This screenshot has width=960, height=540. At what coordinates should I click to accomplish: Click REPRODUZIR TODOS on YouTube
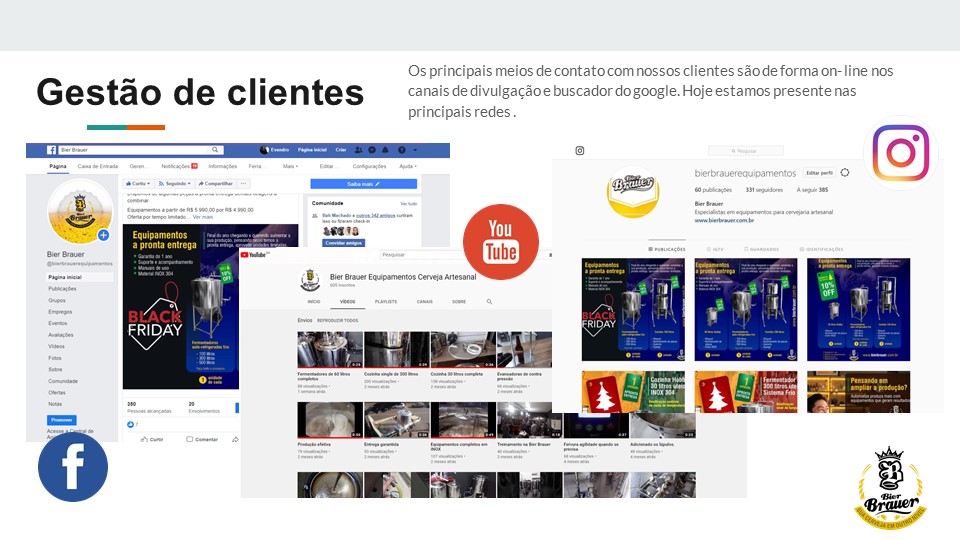tap(337, 320)
